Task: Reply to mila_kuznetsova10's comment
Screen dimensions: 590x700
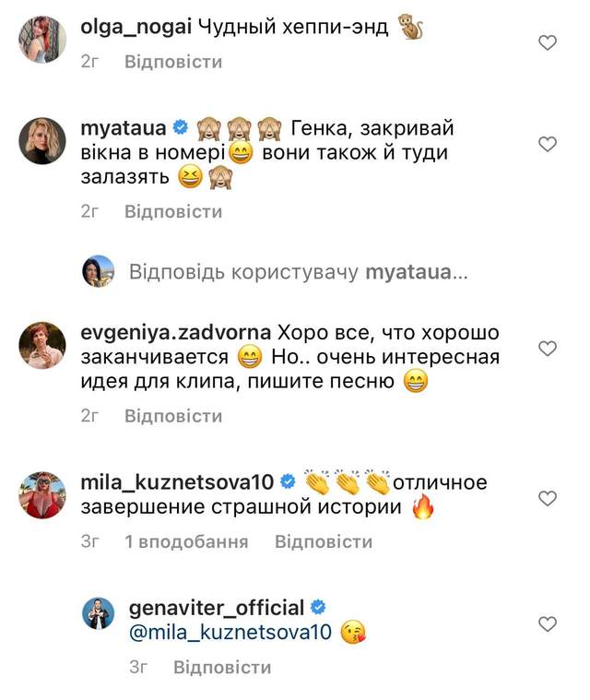Action: pyautogui.click(x=324, y=542)
